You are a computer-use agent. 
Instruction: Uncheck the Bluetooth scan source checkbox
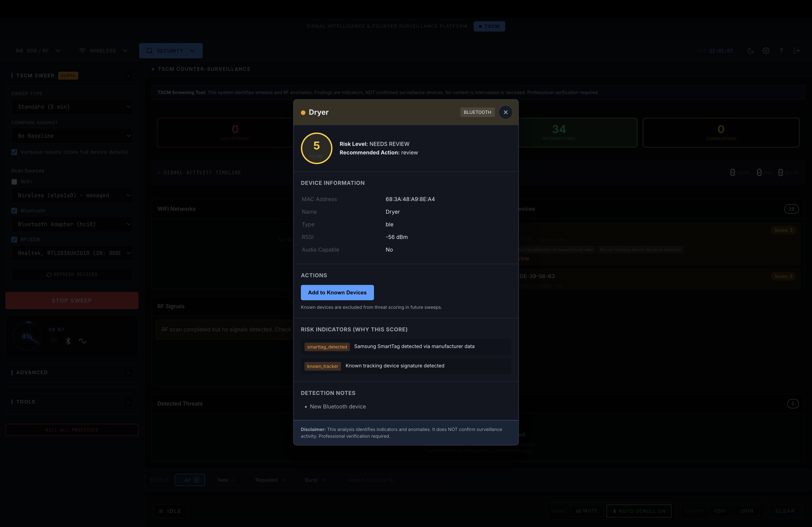pos(14,211)
